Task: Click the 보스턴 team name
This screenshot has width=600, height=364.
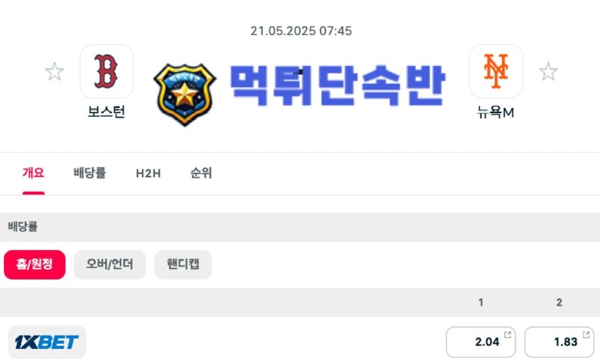Action: click(106, 112)
